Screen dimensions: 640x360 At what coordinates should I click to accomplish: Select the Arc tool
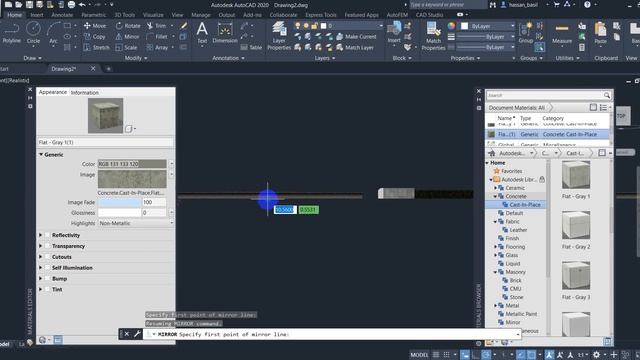[53, 33]
